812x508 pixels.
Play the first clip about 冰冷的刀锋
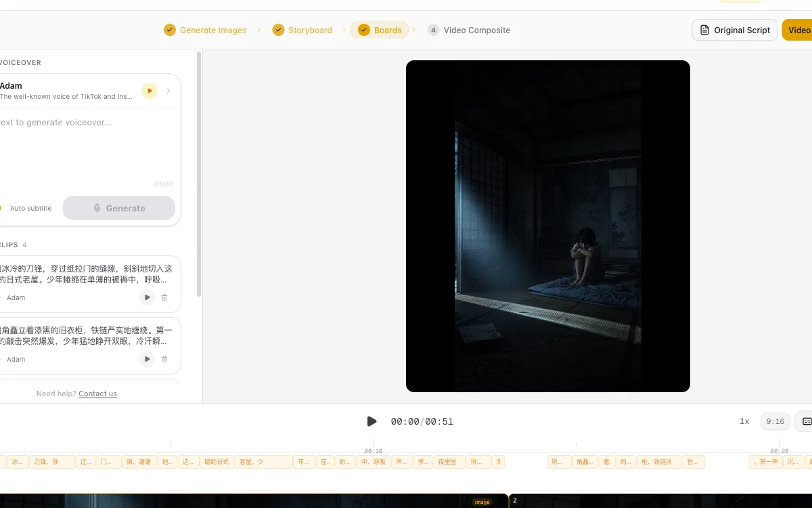click(x=147, y=297)
